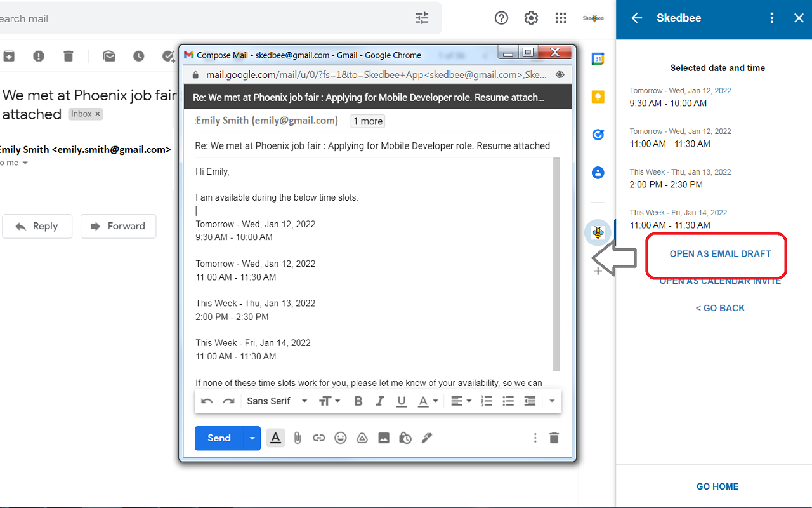This screenshot has width=812, height=508.
Task: Decrease indent in compose toolbar
Action: (530, 401)
